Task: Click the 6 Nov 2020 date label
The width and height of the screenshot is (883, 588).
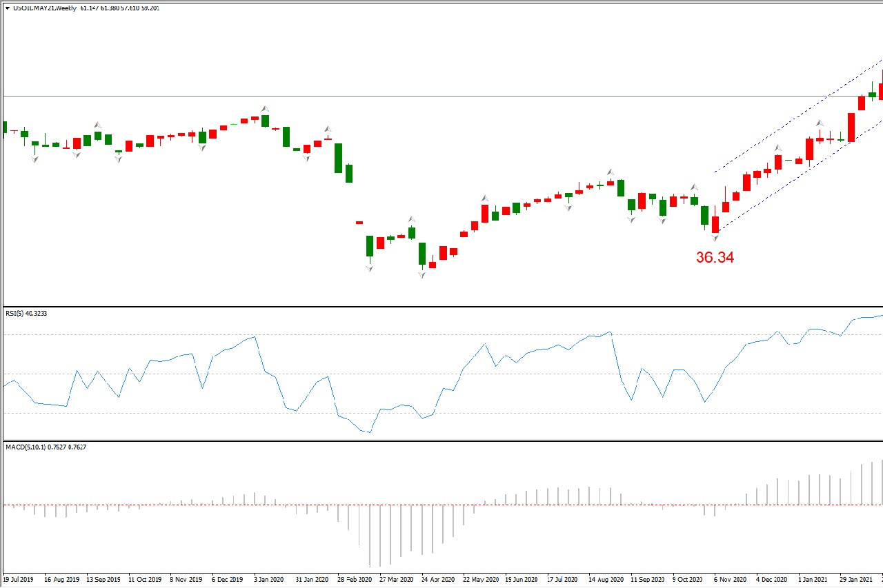Action: click(x=731, y=580)
